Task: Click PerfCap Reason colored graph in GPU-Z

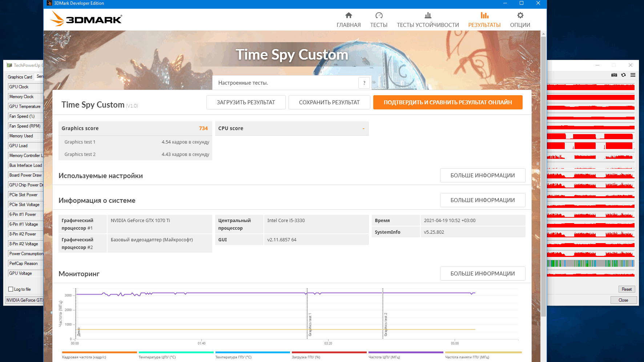Action: pos(591,263)
